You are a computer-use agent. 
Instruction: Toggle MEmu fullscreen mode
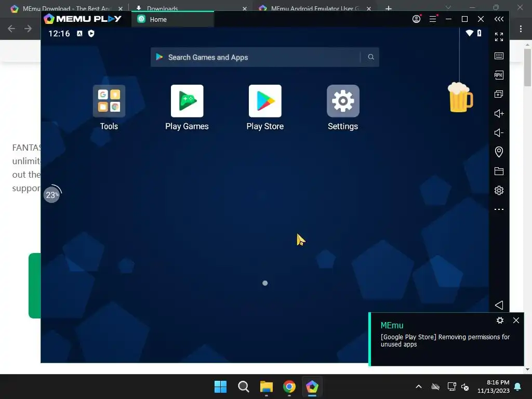pyautogui.click(x=499, y=37)
